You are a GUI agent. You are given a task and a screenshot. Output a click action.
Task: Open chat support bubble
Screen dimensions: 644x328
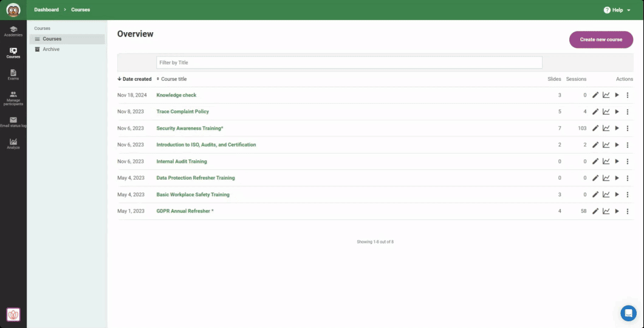(x=628, y=313)
